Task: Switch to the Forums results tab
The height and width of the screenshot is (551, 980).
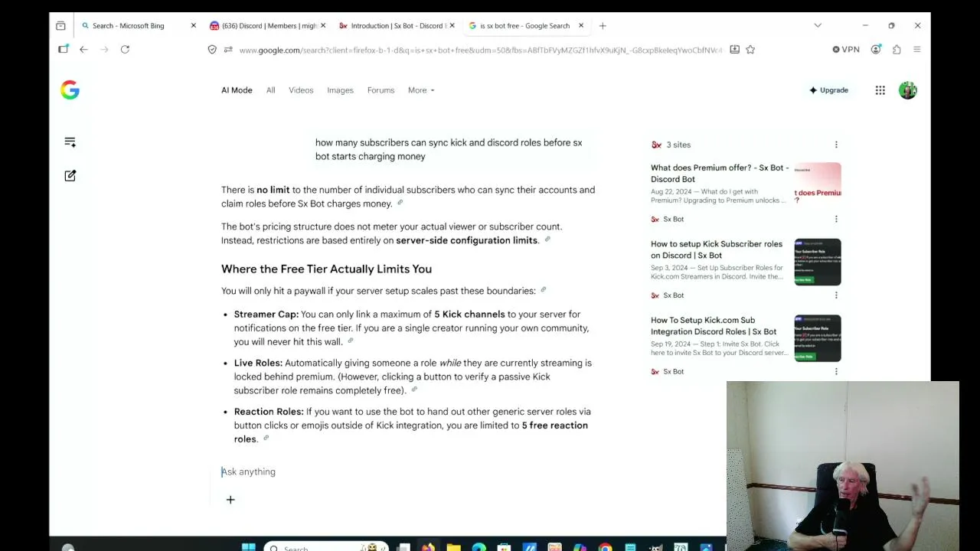Action: (381, 90)
